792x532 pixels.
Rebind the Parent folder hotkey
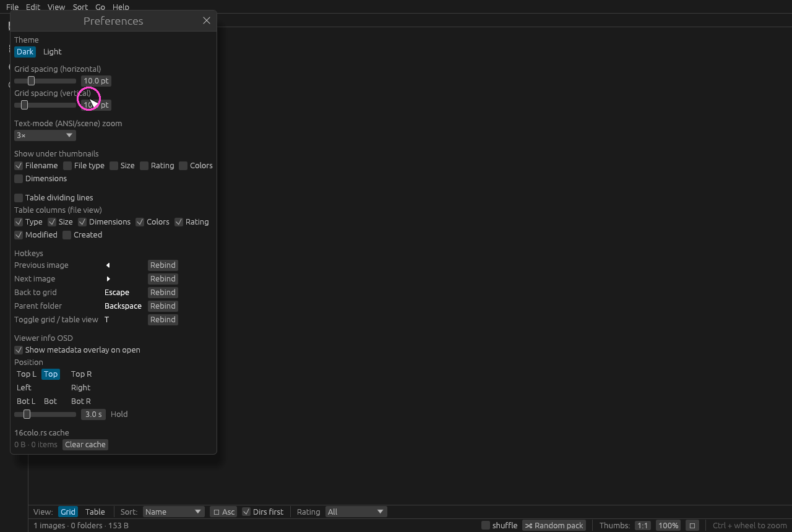click(163, 306)
